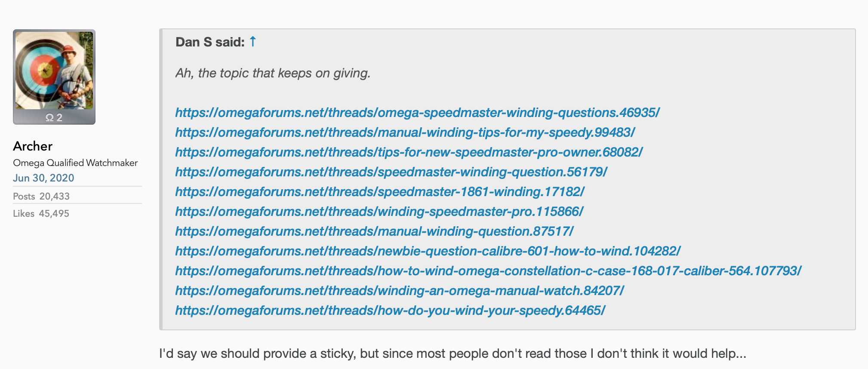Open the speedmaster-winding-question.56179 link
Screen dimensions: 868x369
click(x=391, y=172)
